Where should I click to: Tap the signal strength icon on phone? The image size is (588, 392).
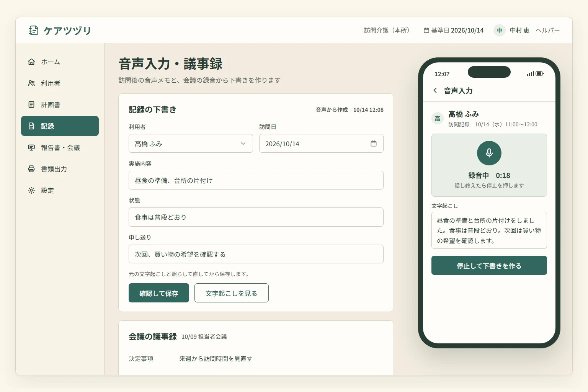531,73
